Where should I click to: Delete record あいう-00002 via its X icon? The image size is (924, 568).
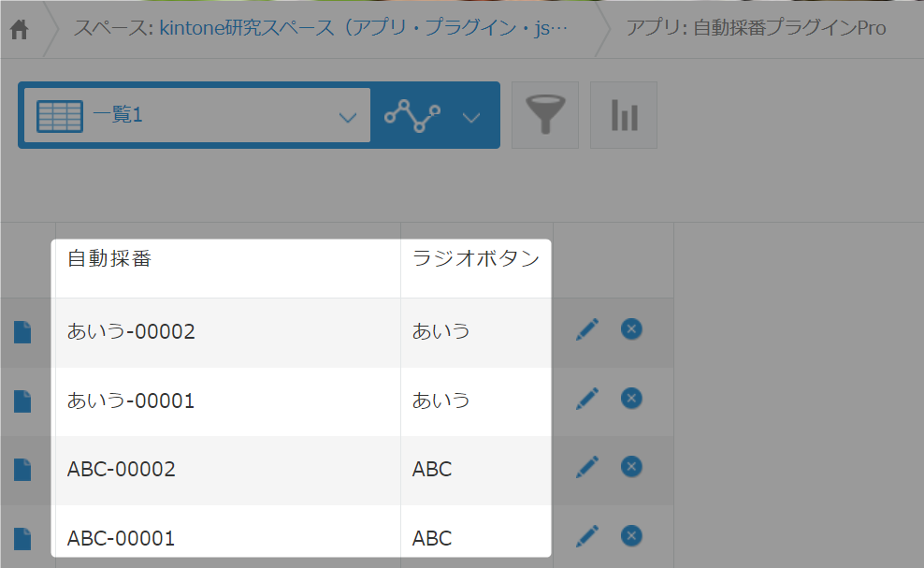click(x=631, y=329)
